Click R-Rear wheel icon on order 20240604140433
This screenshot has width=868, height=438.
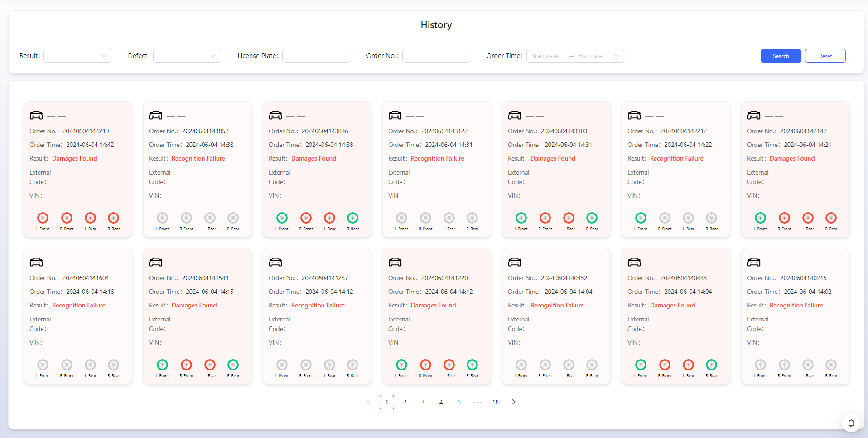(711, 365)
